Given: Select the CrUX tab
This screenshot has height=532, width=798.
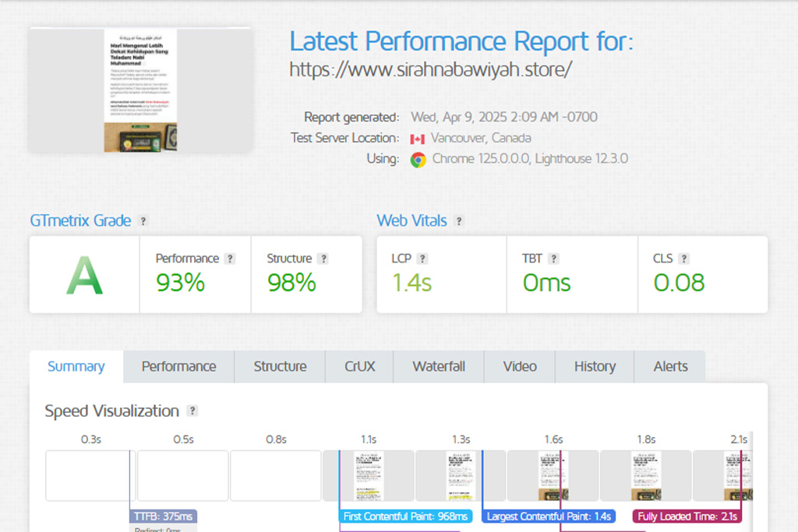Looking at the screenshot, I should [x=359, y=367].
